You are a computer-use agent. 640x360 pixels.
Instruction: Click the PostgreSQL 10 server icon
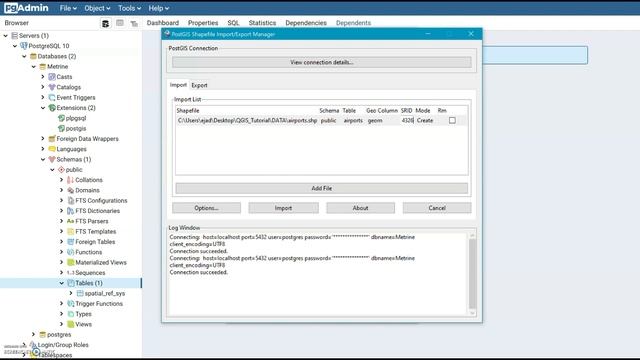pos(24,46)
